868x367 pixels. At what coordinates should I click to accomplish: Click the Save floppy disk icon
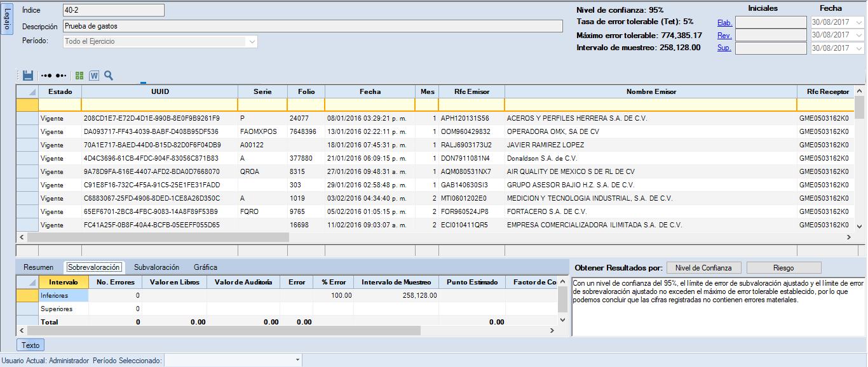click(x=28, y=75)
